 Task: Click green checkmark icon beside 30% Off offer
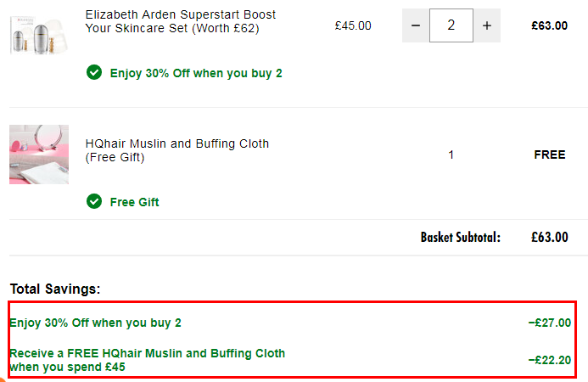(x=94, y=72)
